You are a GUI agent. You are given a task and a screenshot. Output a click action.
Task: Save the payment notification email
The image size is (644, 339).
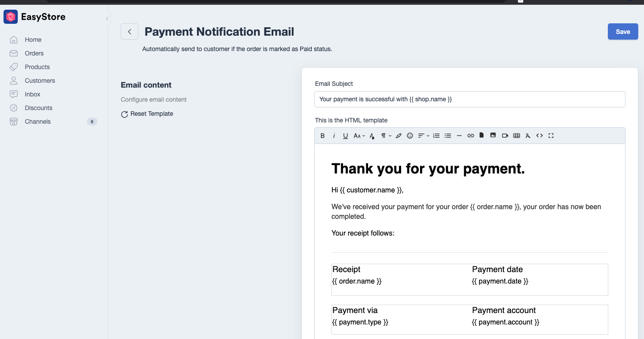pos(623,32)
